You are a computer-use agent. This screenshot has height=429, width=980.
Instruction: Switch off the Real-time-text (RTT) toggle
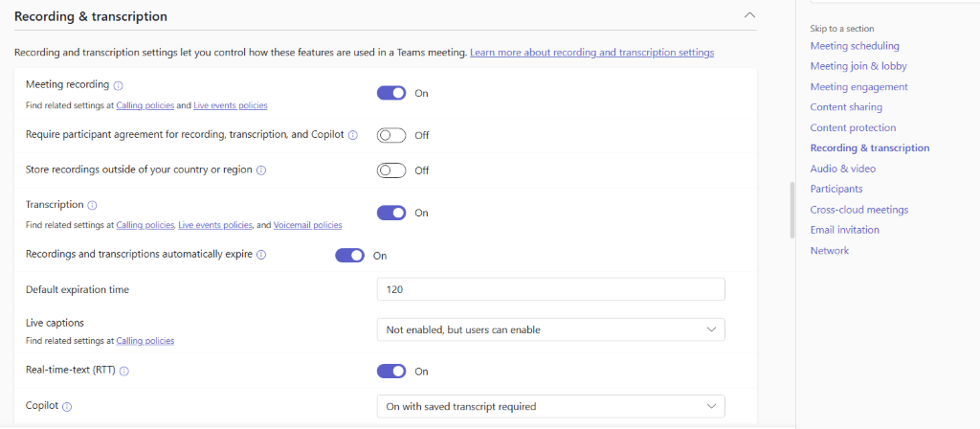pyautogui.click(x=391, y=372)
